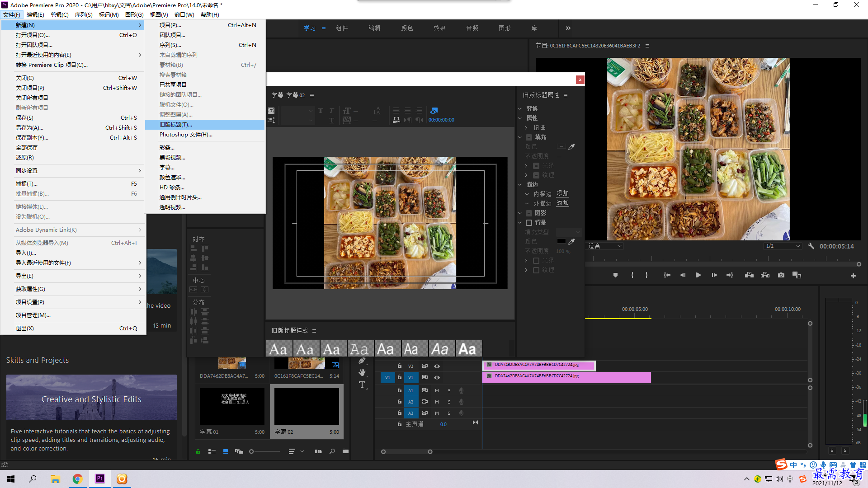Close the Legacy Title editor window
Screen dimensions: 868x488
pyautogui.click(x=580, y=80)
